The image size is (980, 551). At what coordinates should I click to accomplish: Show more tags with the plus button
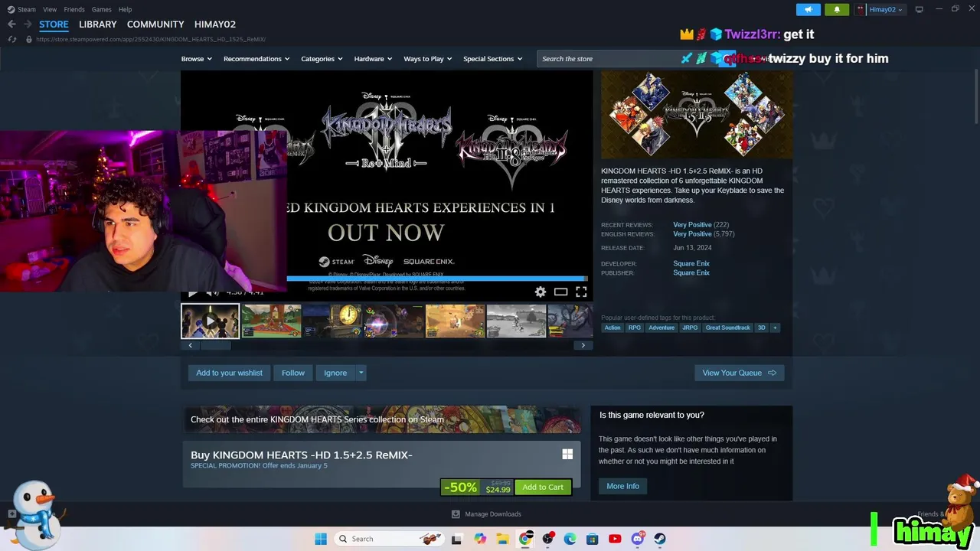coord(775,328)
